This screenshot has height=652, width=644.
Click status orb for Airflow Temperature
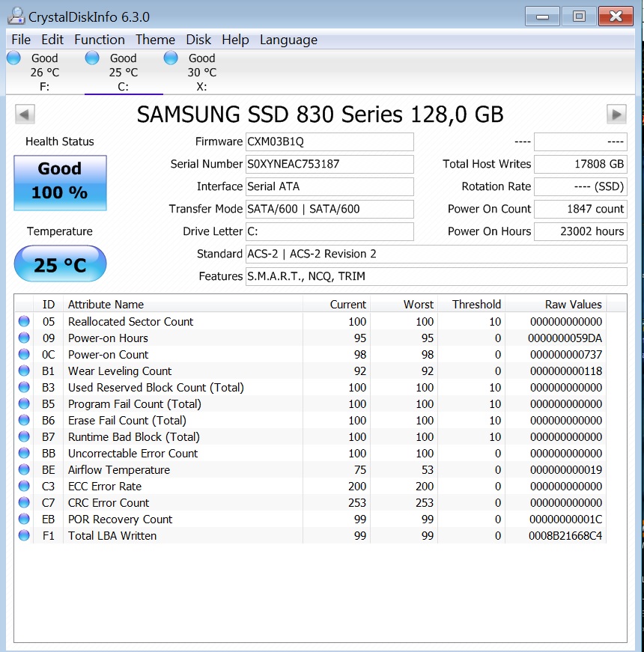pyautogui.click(x=24, y=469)
